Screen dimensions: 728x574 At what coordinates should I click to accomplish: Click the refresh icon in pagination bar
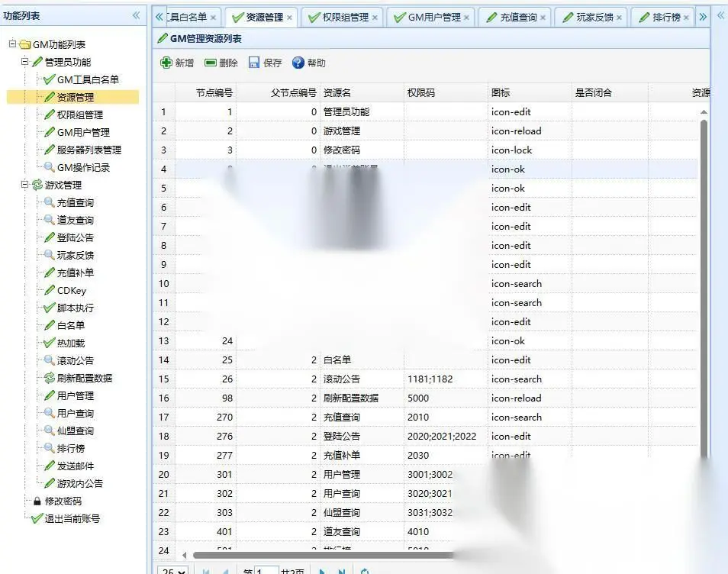365,571
